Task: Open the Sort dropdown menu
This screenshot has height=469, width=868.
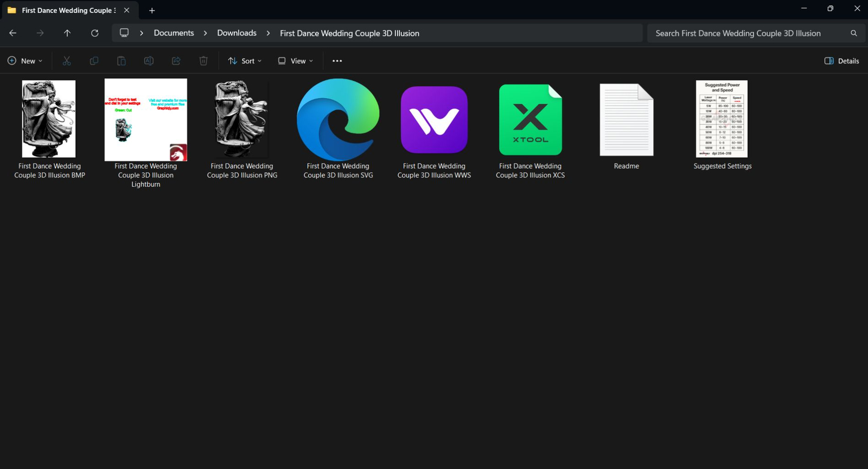Action: click(x=245, y=61)
